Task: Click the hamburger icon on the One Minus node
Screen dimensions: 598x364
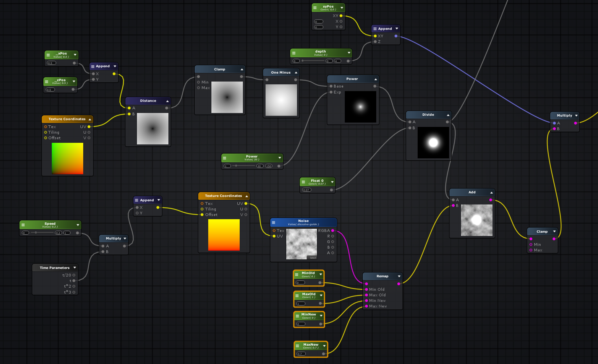Action: [x=267, y=72]
